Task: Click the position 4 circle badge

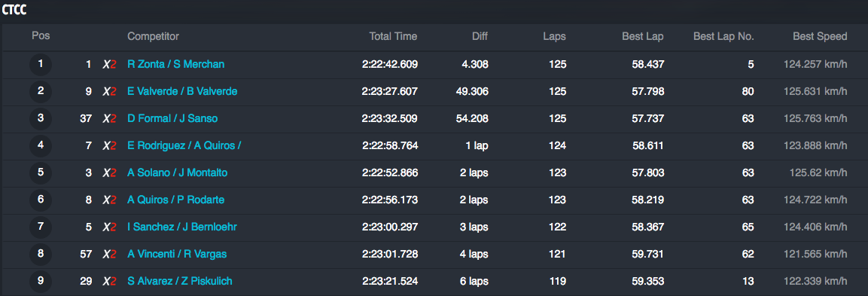Action: point(41,146)
